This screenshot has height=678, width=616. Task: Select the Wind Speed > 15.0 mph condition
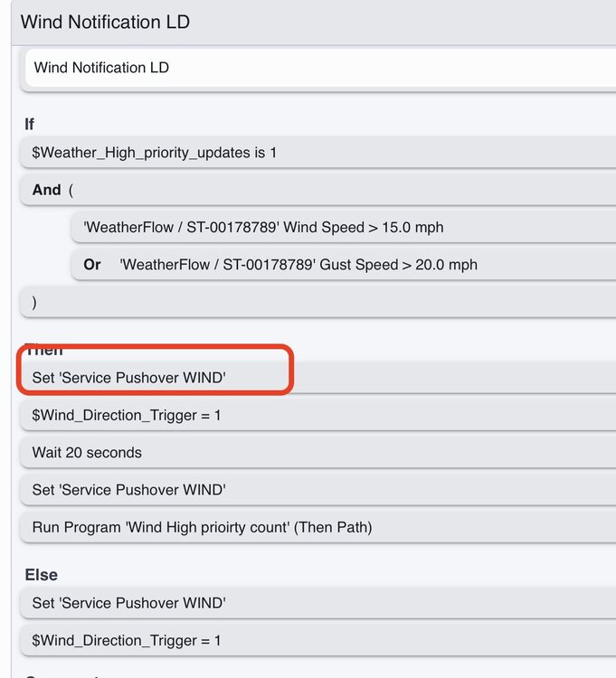click(x=344, y=227)
